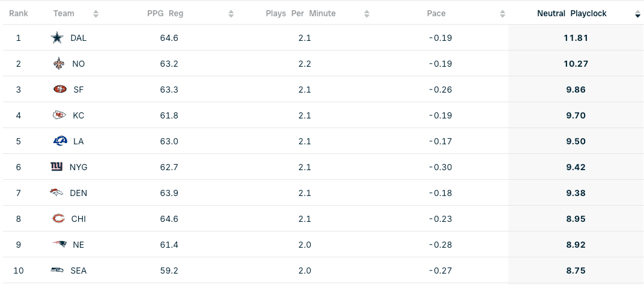Click the Denver Broncos logo
This screenshot has width=644, height=285.
56,192
